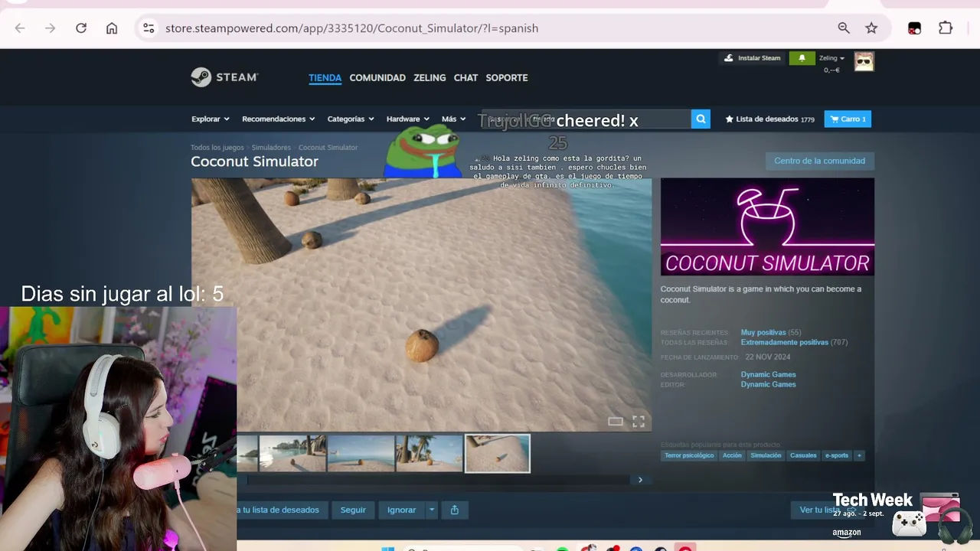Click the large coconut screenshot in viewer
The height and width of the screenshot is (551, 980).
[x=422, y=305]
